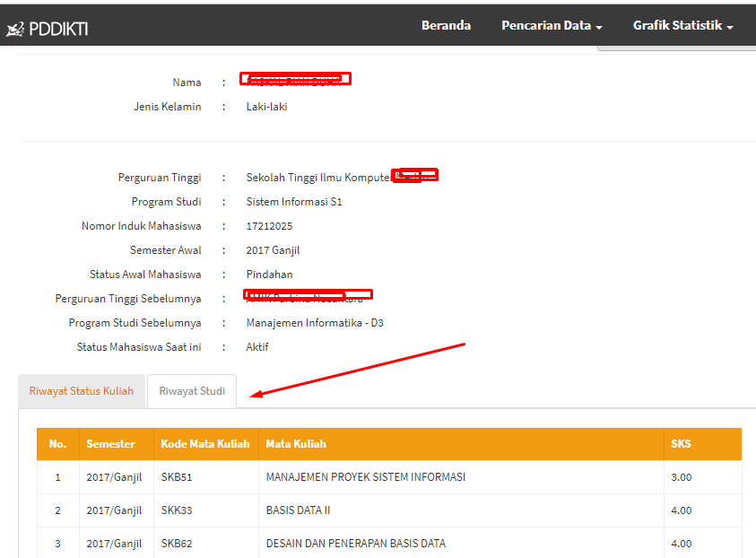756x558 pixels.
Task: Click the '2017 Ganjil' Semester Awal value
Action: coord(273,250)
